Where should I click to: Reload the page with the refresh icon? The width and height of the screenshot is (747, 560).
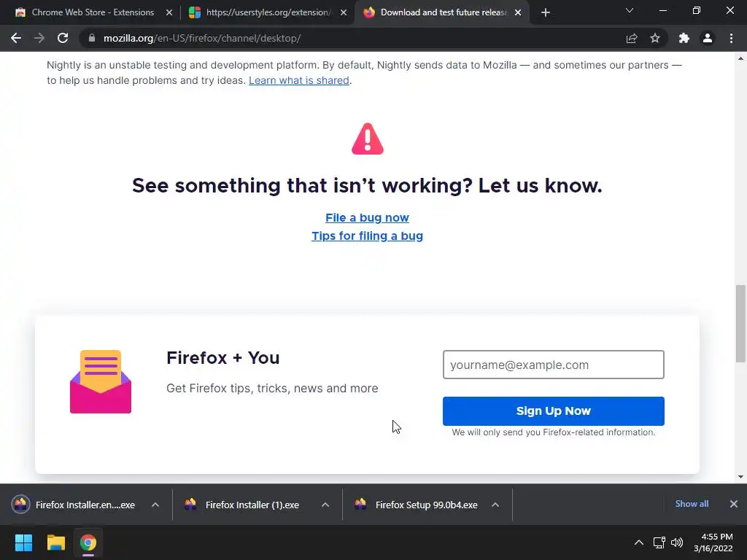(x=63, y=38)
